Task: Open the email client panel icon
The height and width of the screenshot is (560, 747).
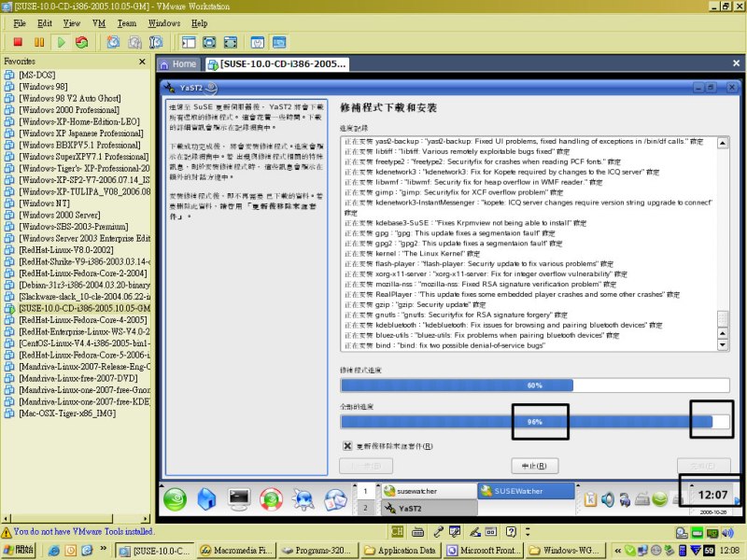Action: pyautogui.click(x=335, y=499)
